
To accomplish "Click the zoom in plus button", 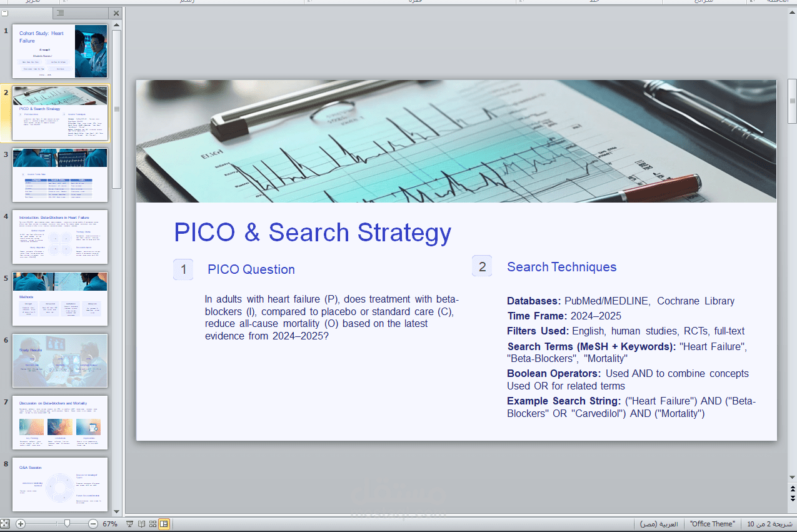I will click(x=21, y=524).
